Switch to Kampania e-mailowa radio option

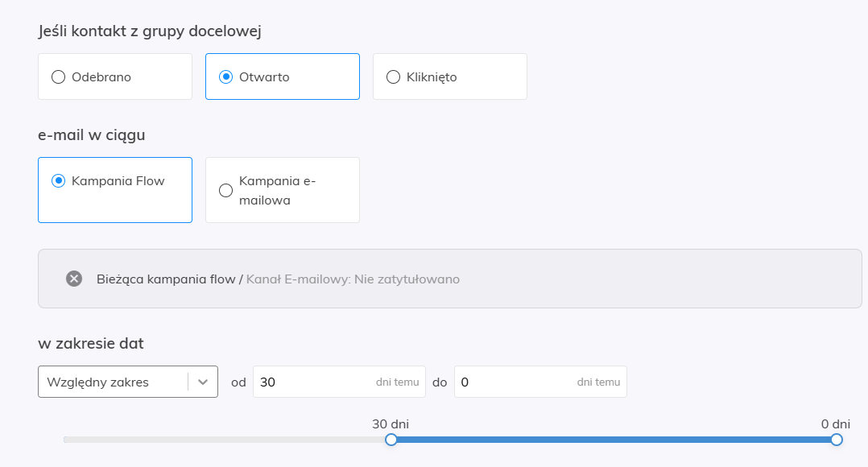pos(226,190)
